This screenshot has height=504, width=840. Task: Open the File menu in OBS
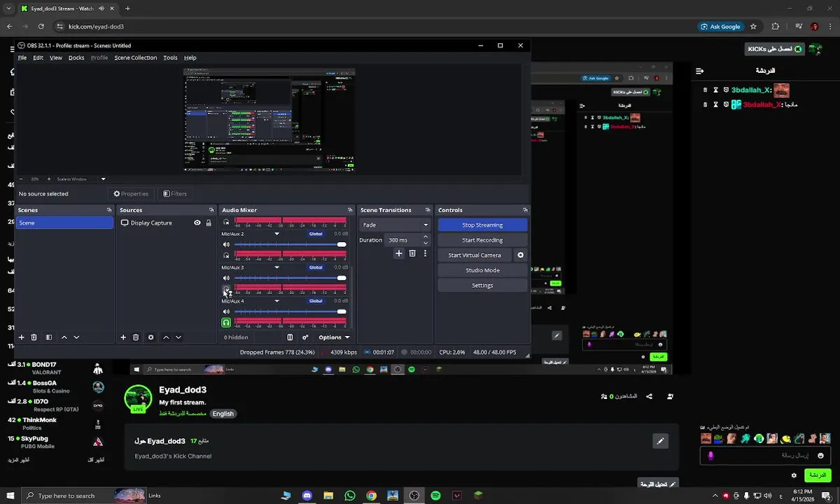[x=22, y=57]
